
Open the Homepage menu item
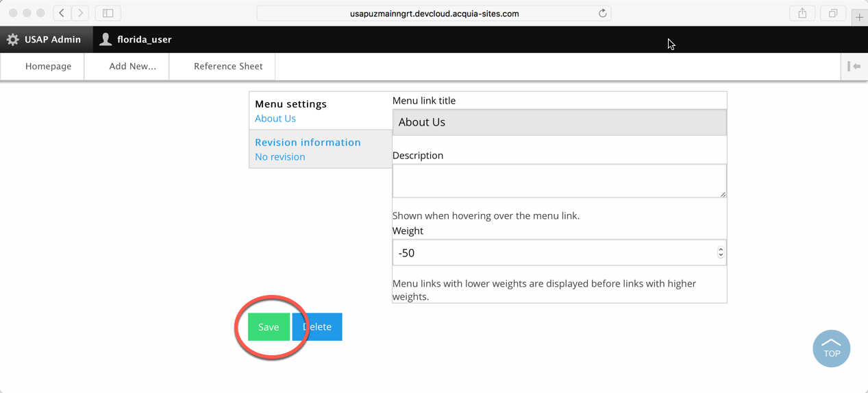click(48, 67)
